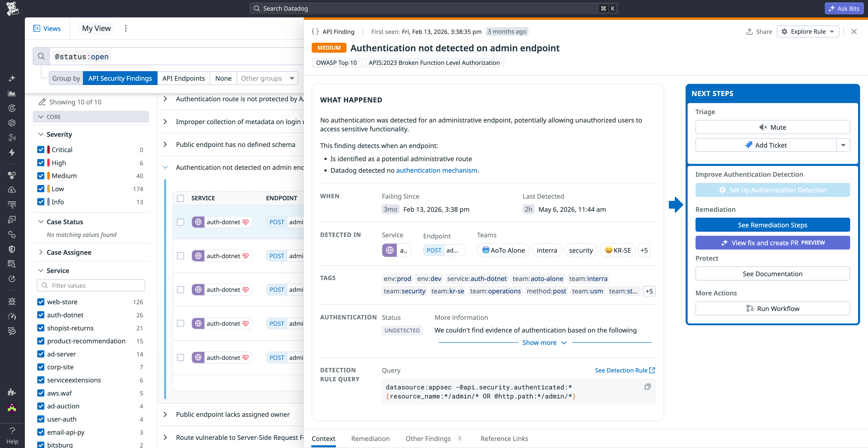Open the Add Ticket dropdown arrow
868x448 pixels.
tap(843, 145)
